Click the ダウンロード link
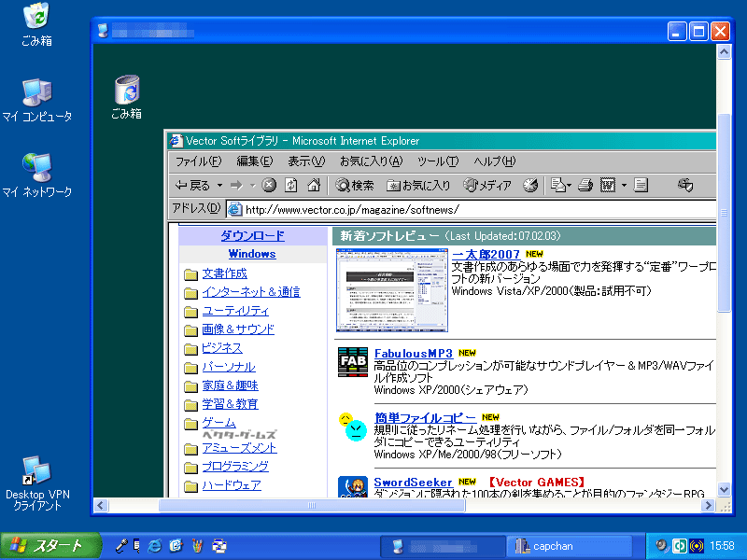 point(252,236)
